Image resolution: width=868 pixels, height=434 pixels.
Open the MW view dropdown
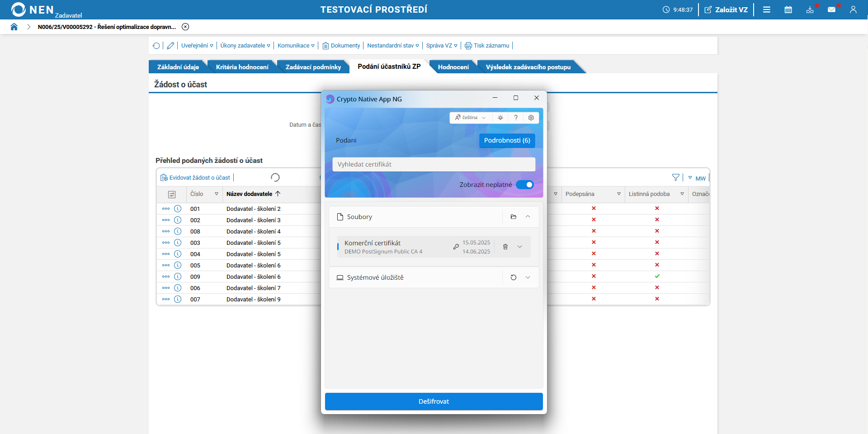[x=697, y=178]
